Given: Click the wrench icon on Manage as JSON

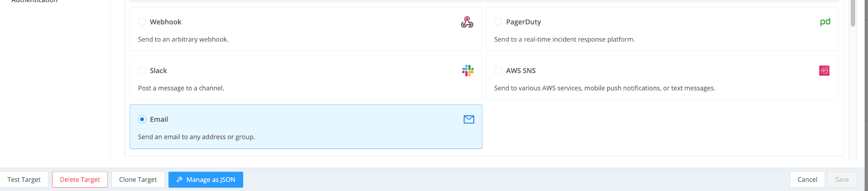Looking at the screenshot, I should (179, 180).
